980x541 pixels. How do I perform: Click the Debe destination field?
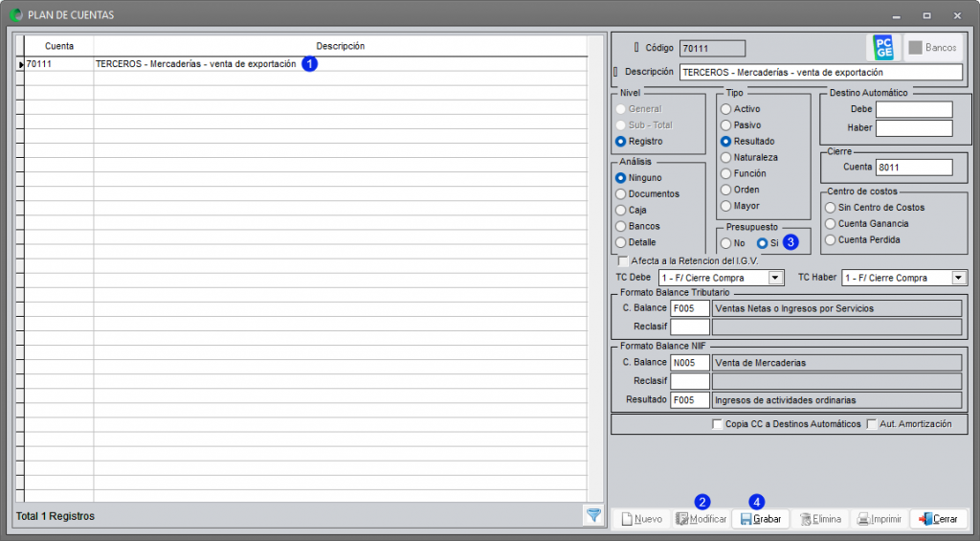click(914, 109)
